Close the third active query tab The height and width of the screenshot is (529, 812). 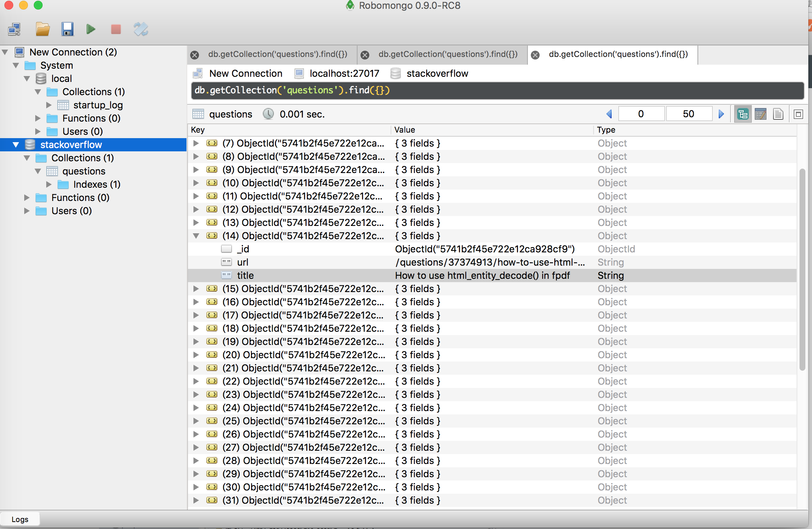(535, 55)
